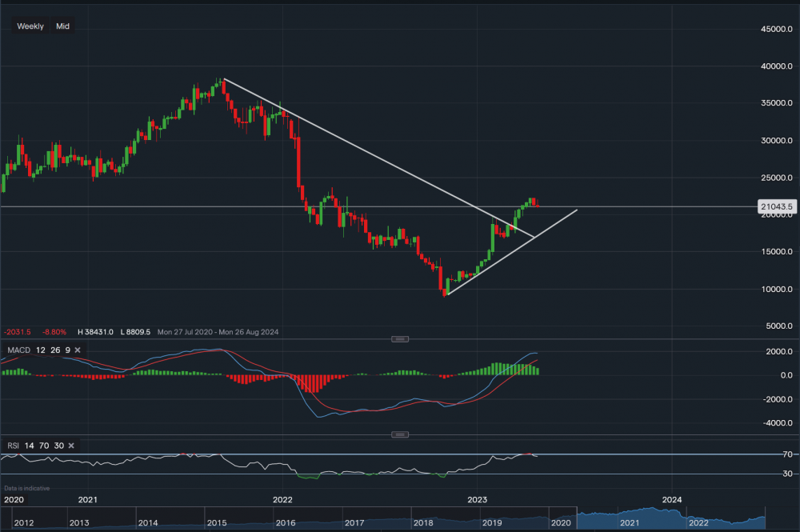This screenshot has height=532, width=800.
Task: Click the left edge handle of navigator range
Action: click(x=576, y=518)
